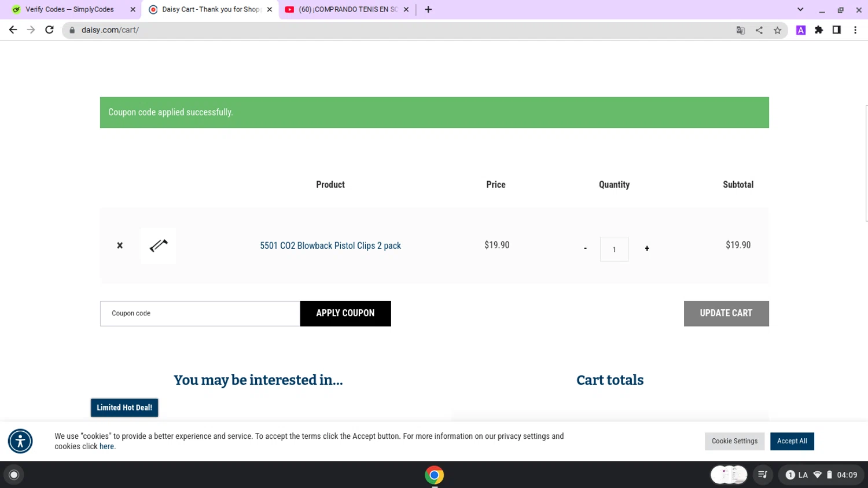This screenshot has height=488, width=868.
Task: Increase quantity with the plus button
Action: click(647, 248)
